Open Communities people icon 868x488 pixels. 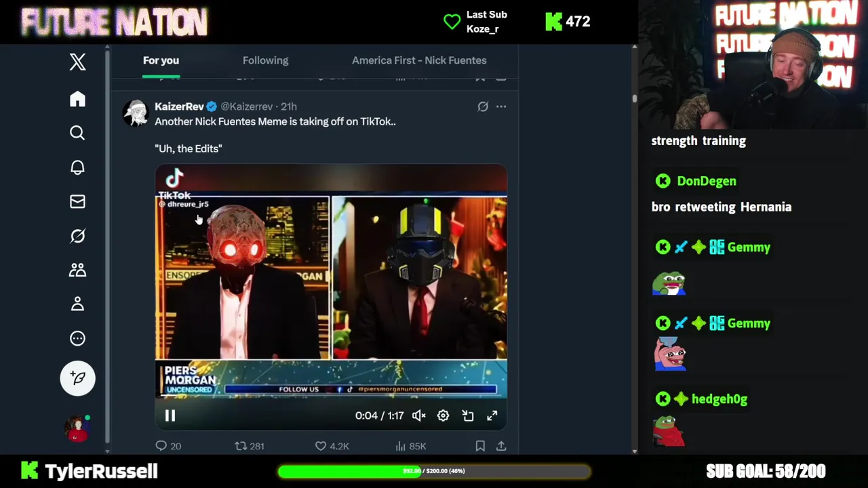coord(77,270)
